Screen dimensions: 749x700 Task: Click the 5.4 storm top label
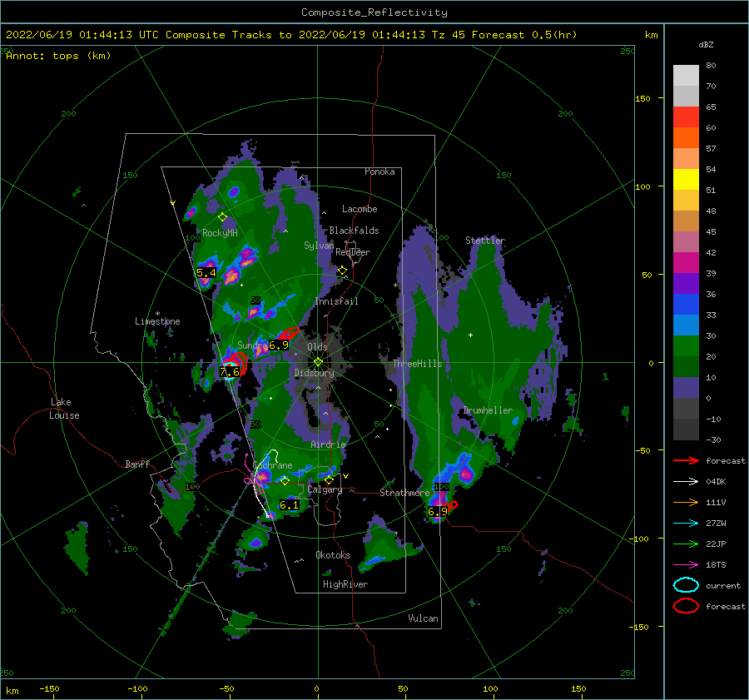coord(206,273)
